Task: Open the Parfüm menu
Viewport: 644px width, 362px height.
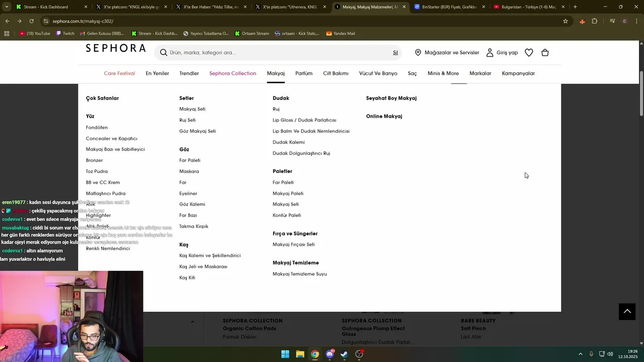Action: coord(304,73)
